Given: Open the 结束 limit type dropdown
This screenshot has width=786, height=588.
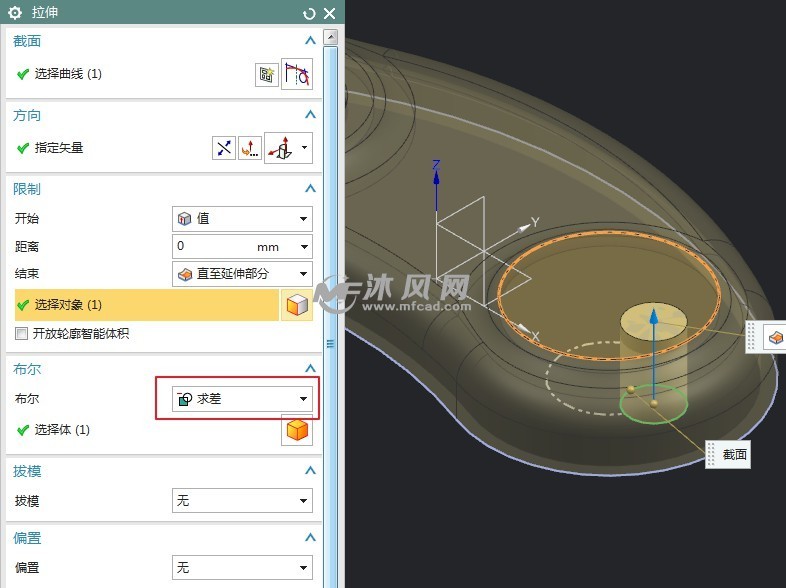Looking at the screenshot, I should click(242, 274).
